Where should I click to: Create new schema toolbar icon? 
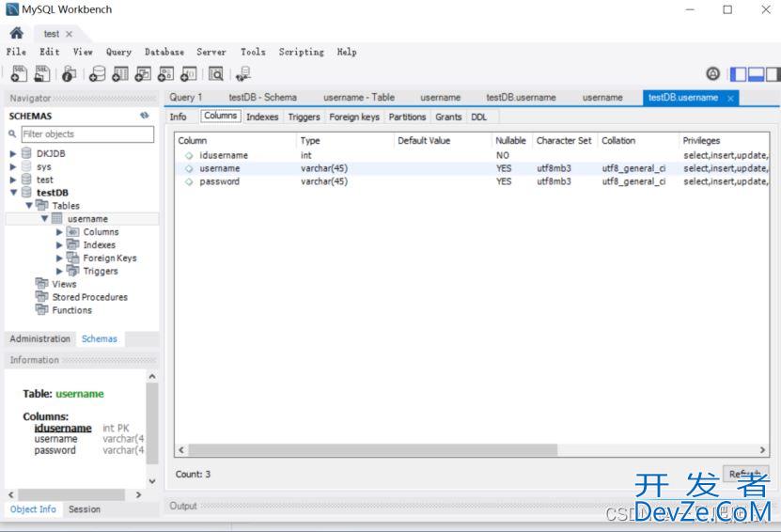coord(97,73)
